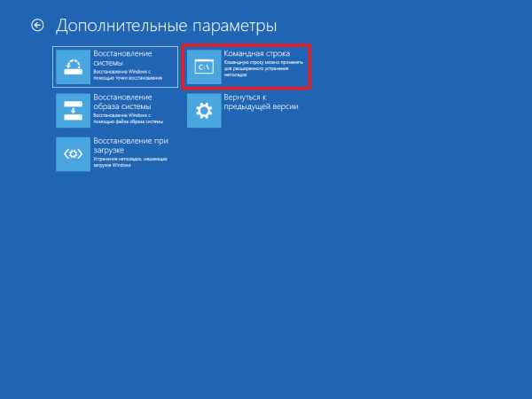Click the Восстановление системы title text
This screenshot has height=399, width=532.
click(x=122, y=58)
